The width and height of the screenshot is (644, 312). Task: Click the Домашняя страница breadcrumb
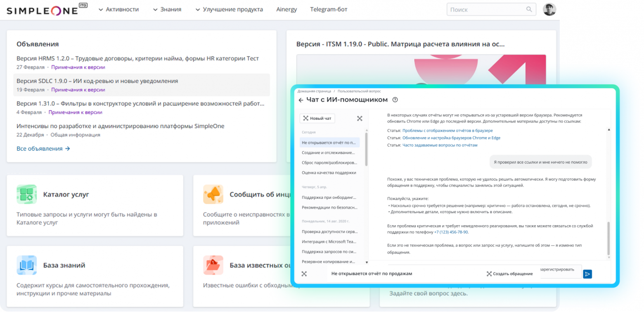pyautogui.click(x=314, y=91)
